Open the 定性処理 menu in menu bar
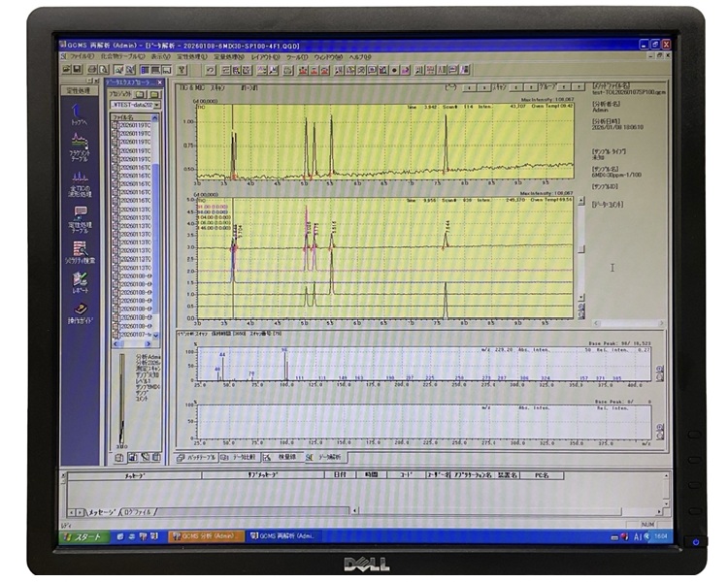This screenshot has width=728, height=582. [191, 56]
